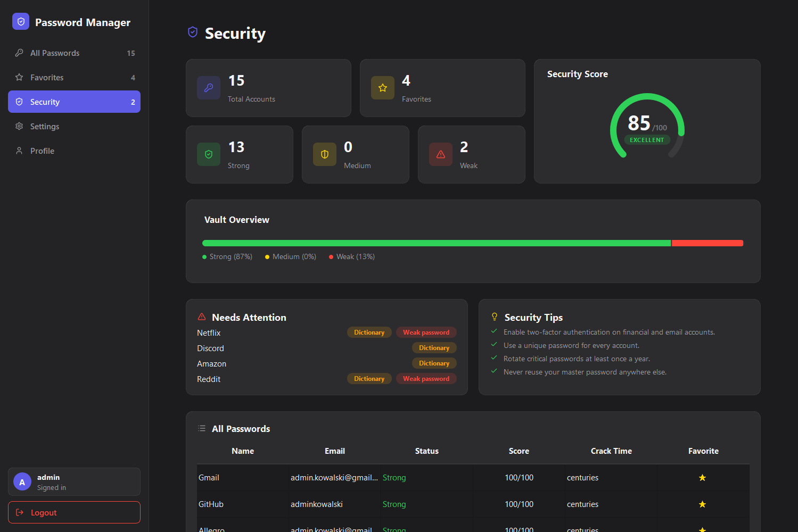Toggle the favorite star for Gmail
Image resolution: width=798 pixels, height=532 pixels.
pos(702,478)
